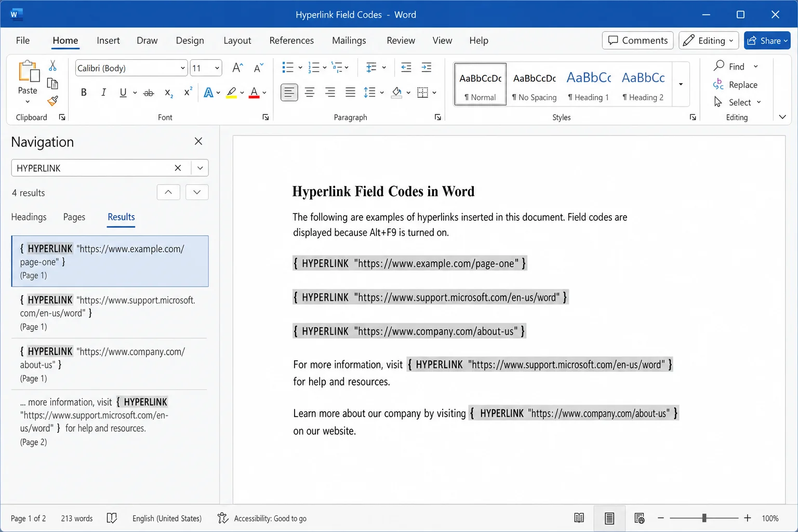Image resolution: width=798 pixels, height=532 pixels.
Task: Decrease font size with the smaller A
Action: [x=258, y=68]
